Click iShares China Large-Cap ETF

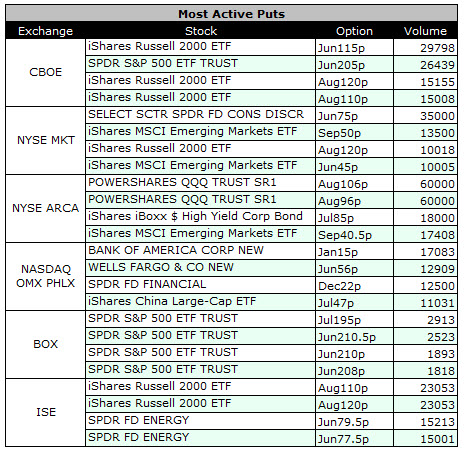(x=172, y=301)
